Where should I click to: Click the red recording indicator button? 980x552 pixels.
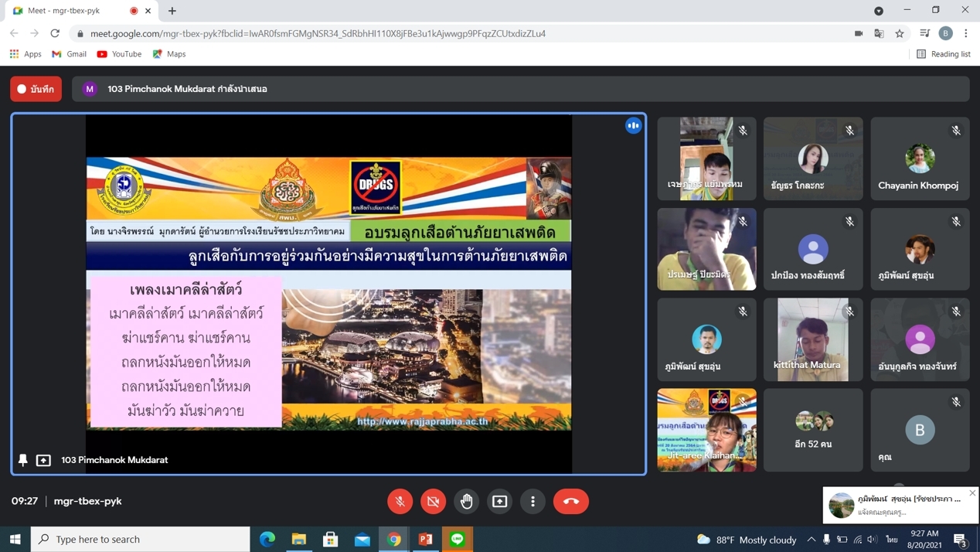(36, 89)
